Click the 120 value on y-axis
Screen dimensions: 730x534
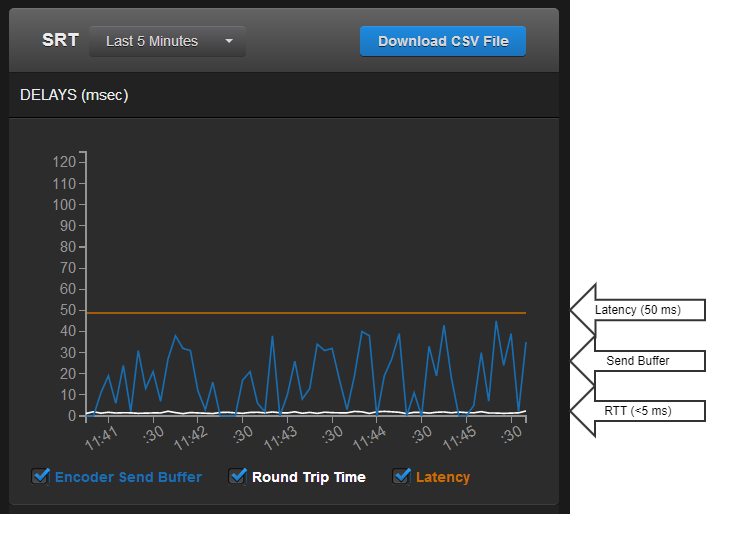click(x=64, y=162)
